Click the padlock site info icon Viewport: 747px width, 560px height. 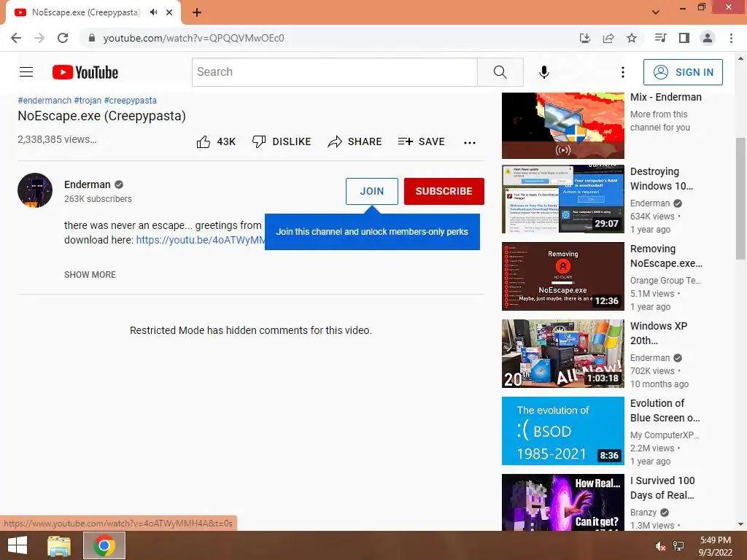(x=92, y=38)
